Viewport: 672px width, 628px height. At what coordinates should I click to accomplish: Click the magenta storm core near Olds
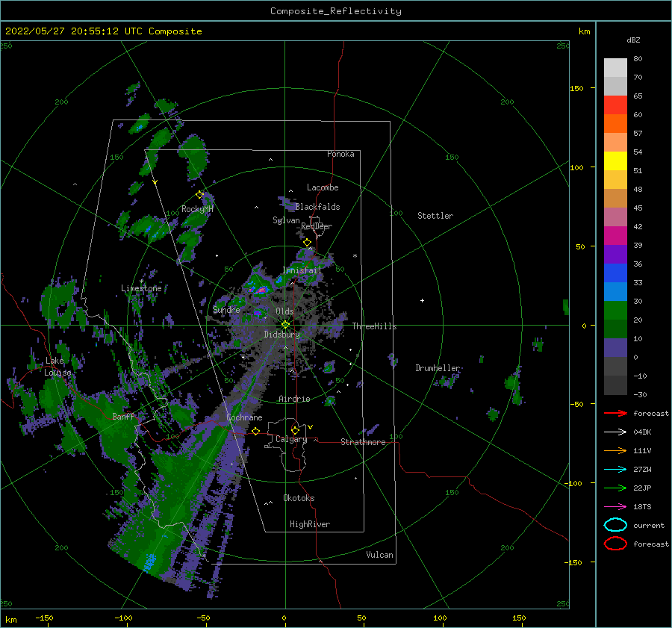261,290
